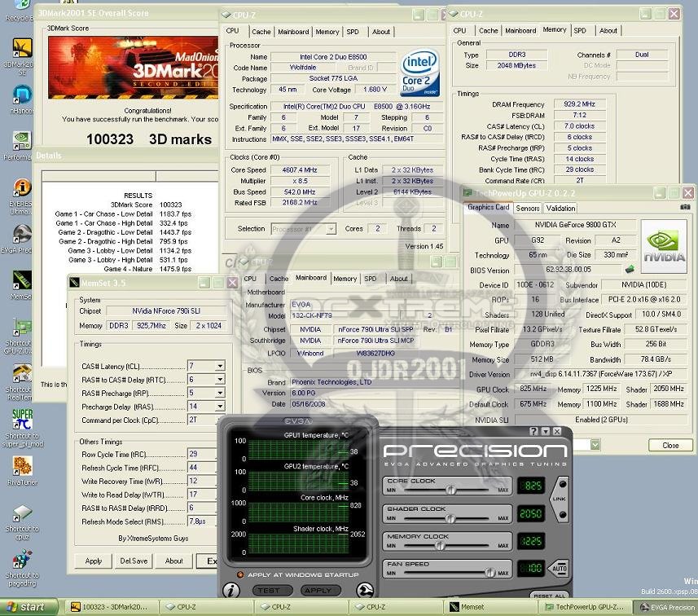Open the cpuz desktop shortcut
Screen dimensions: 698x616
(22, 513)
